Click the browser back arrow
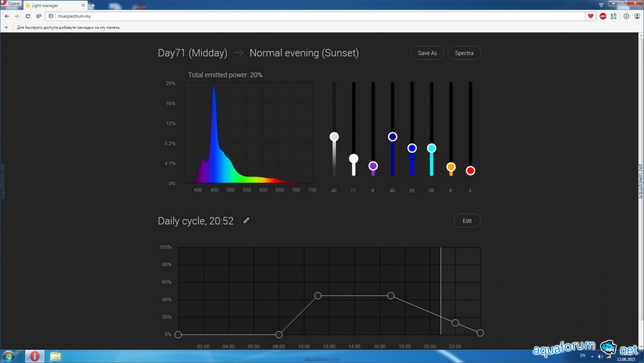This screenshot has height=363, width=644. coord(7,16)
